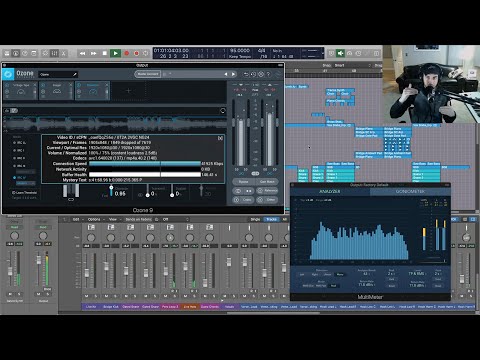Viewport: 480px width, 360px height.
Task: Open Ozone settings gear icon
Action: pyautogui.click(x=261, y=74)
